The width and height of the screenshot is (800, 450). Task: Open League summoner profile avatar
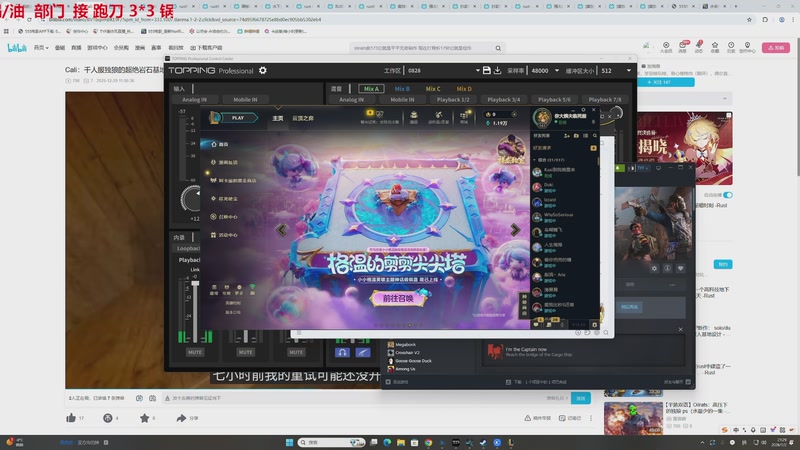pos(542,118)
